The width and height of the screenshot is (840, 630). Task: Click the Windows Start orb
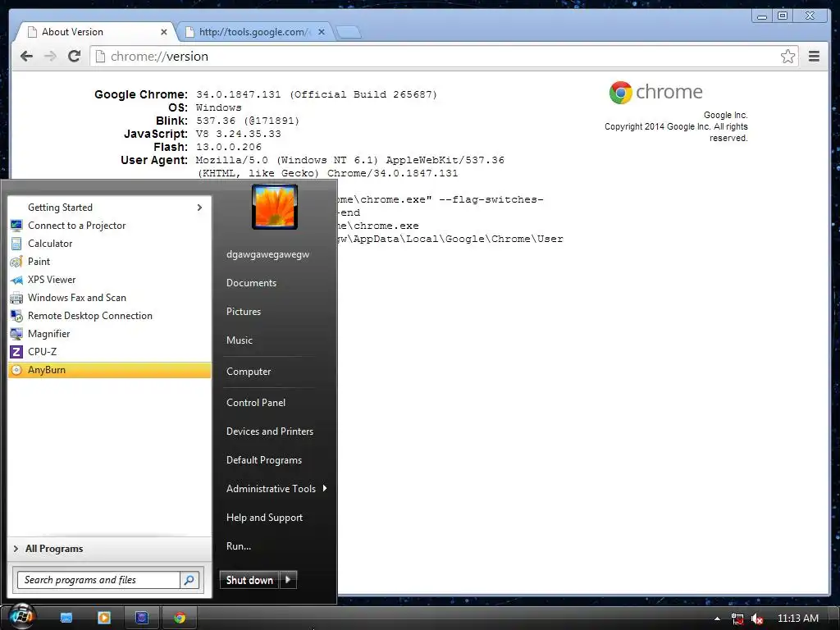pyautogui.click(x=21, y=616)
